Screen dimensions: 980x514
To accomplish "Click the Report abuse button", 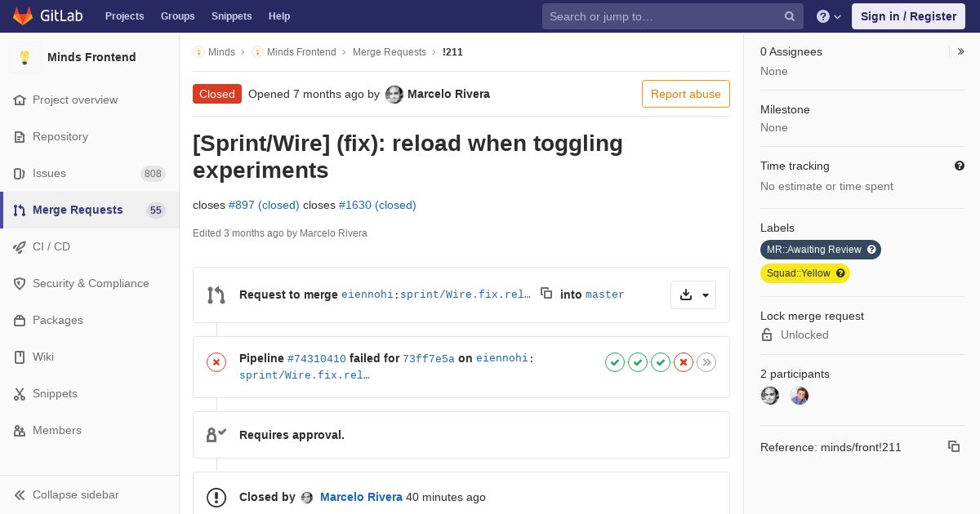I will click(x=685, y=94).
